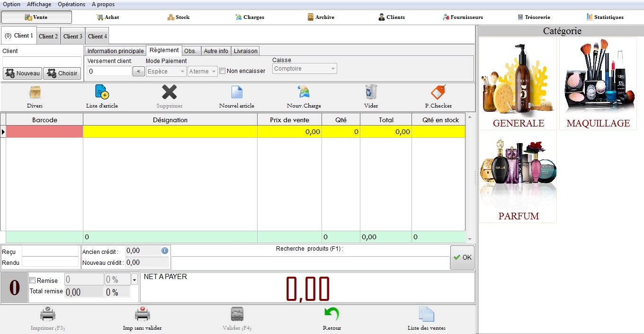Click the P.Checker price tag icon
This screenshot has width=644, height=334.
point(438,92)
